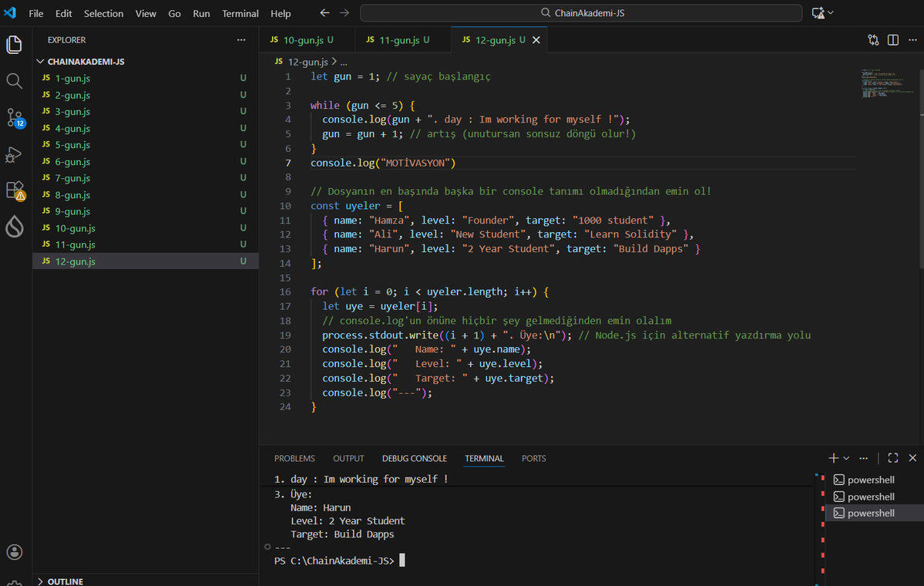
Task: Open editor more actions ellipsis
Action: (912, 39)
